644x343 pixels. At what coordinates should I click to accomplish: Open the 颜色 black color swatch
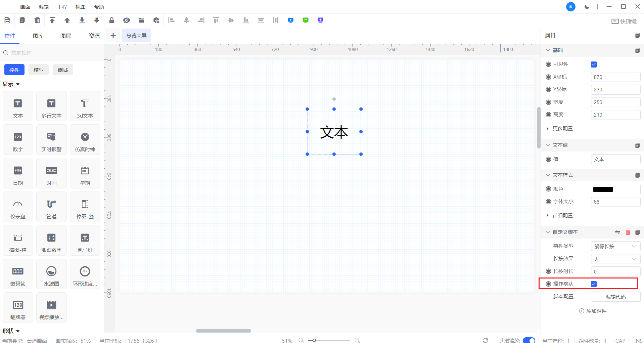coord(603,189)
